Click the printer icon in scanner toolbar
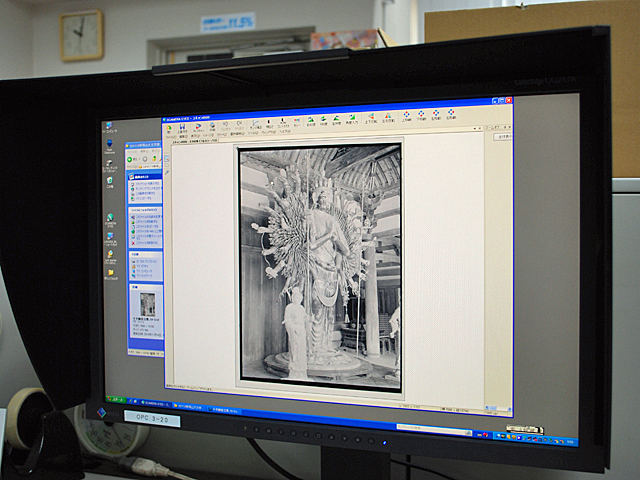 pos(212,127)
